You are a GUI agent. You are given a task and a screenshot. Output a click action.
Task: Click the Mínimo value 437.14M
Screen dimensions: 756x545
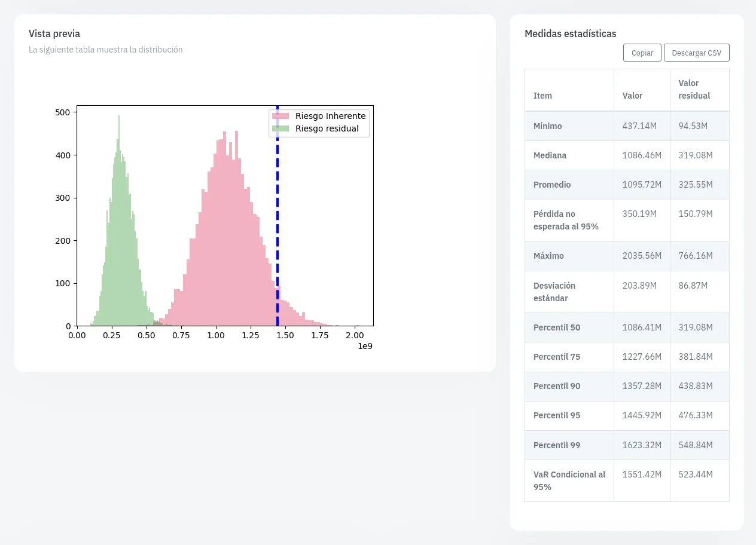click(639, 126)
